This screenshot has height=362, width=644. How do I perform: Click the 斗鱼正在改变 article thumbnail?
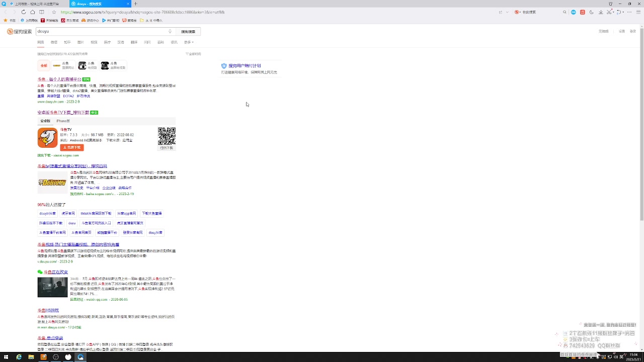click(52, 287)
